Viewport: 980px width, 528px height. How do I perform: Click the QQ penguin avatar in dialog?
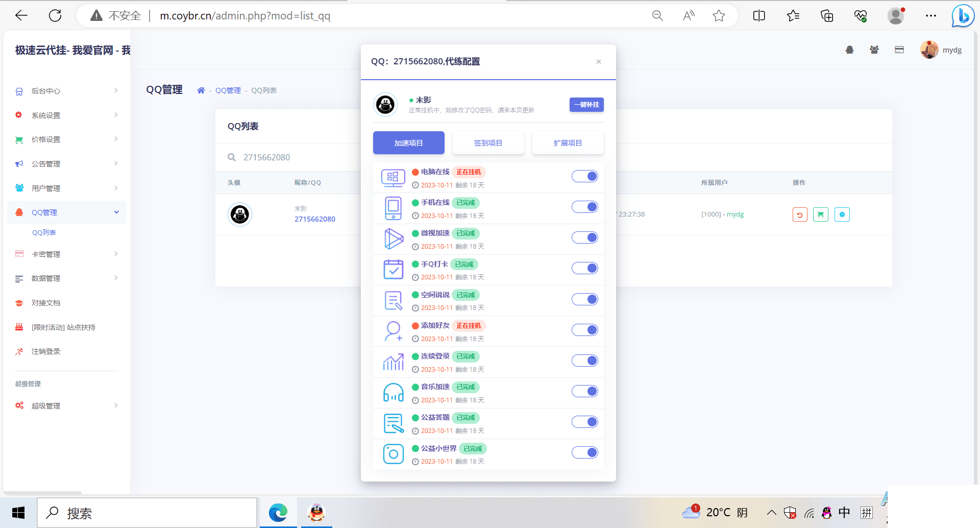pyautogui.click(x=385, y=105)
